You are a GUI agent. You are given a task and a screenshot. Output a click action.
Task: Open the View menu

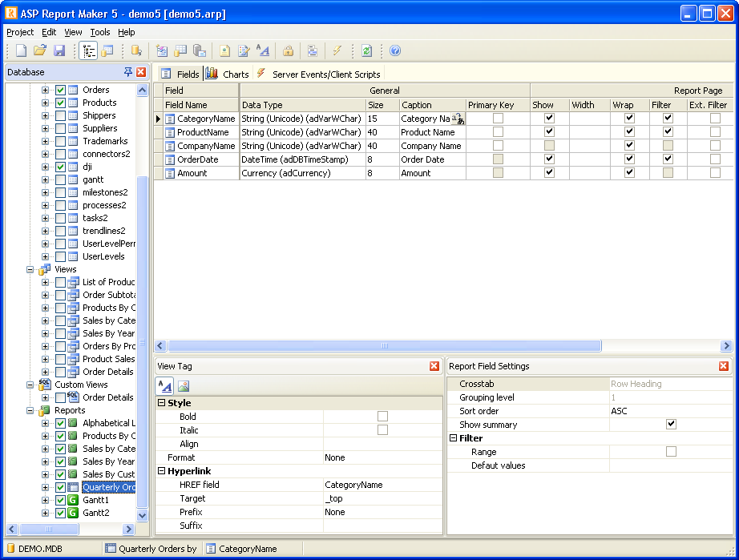(x=73, y=32)
